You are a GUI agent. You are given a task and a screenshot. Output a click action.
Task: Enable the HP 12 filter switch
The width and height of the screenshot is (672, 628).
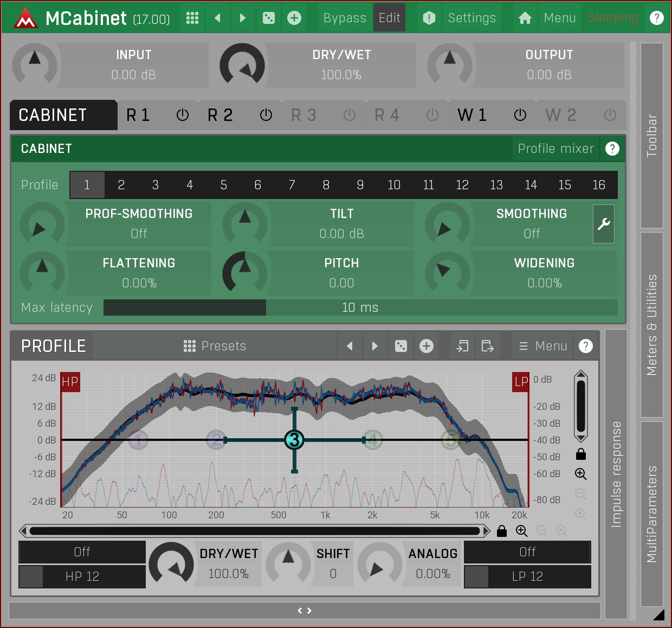point(31,576)
